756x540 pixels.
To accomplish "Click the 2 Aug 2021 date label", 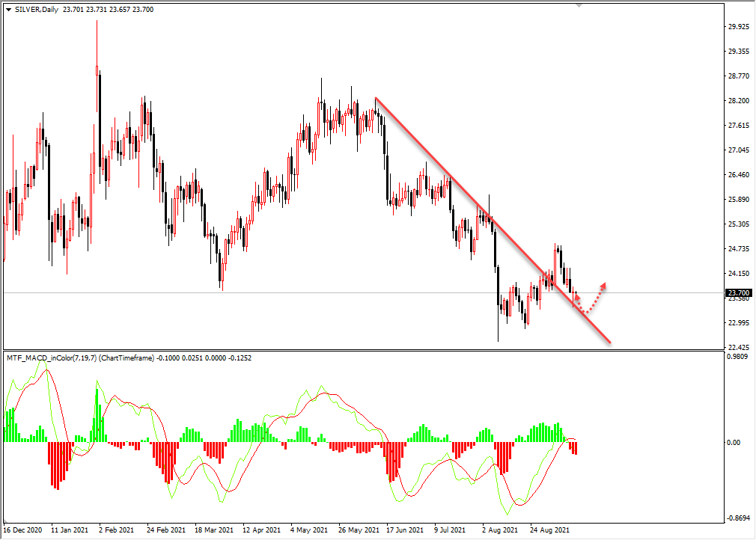I will point(499,530).
